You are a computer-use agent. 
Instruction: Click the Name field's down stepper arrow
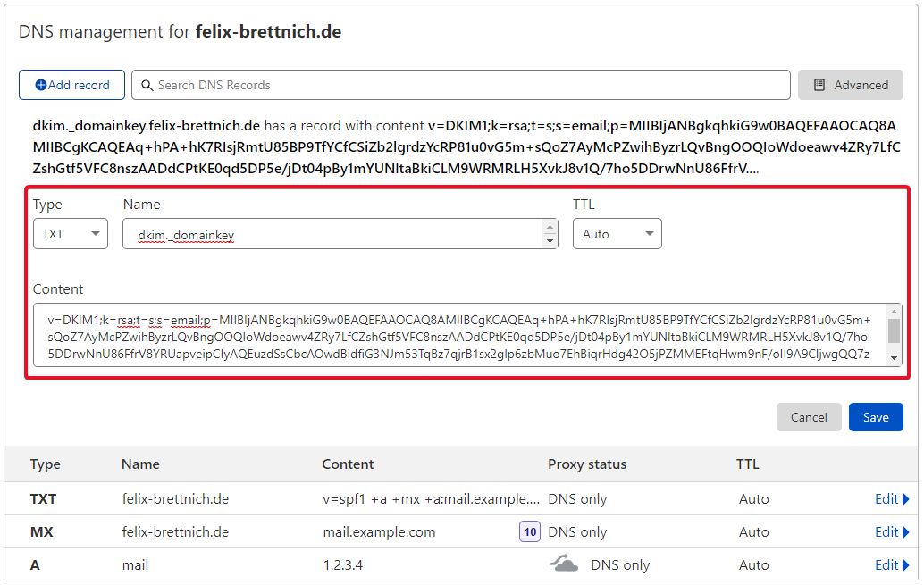coord(550,240)
